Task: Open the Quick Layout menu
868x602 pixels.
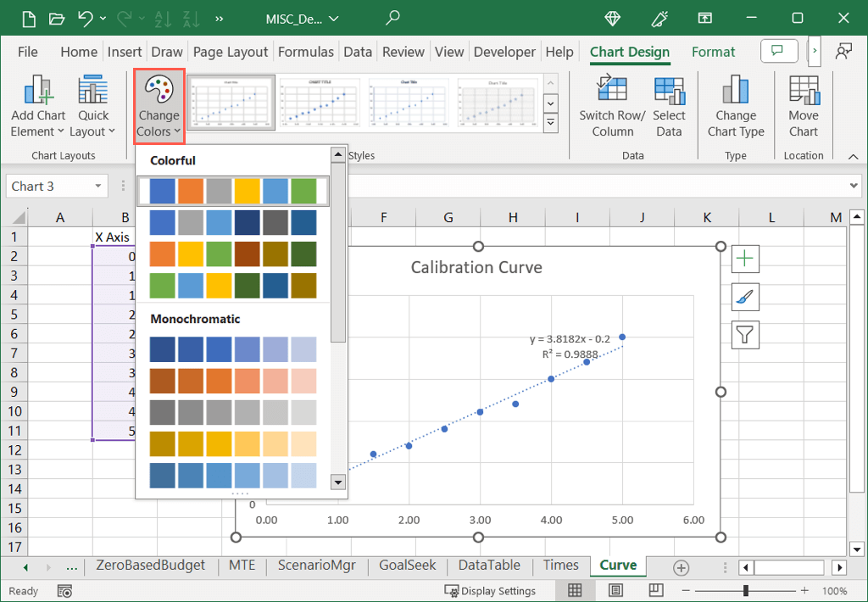Action: [x=93, y=108]
